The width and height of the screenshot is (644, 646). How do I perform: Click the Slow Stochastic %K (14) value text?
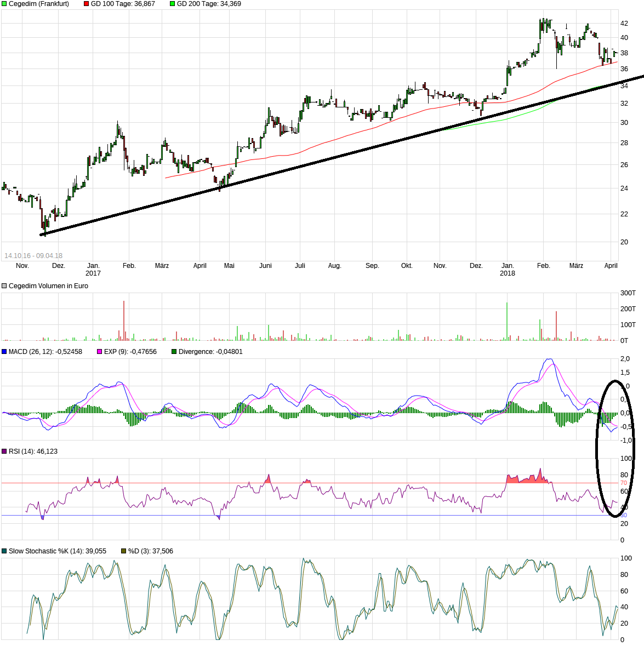coord(58,551)
